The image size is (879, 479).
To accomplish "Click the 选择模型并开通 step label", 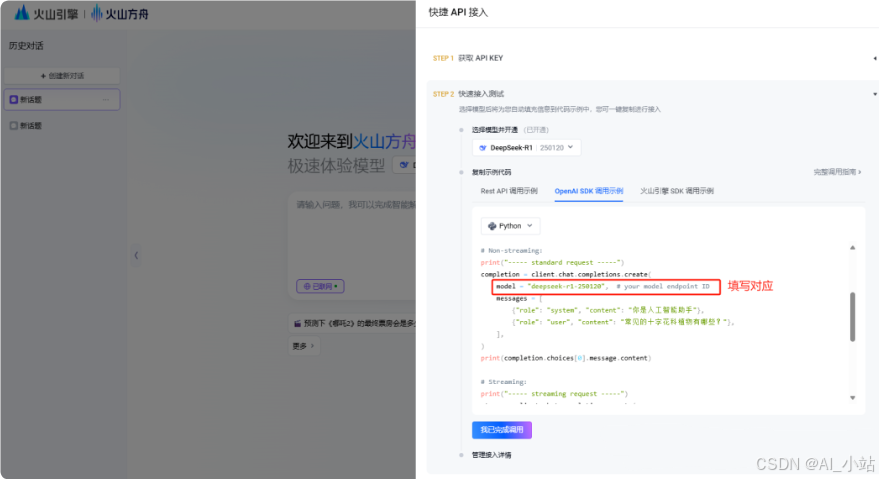I will tap(495, 130).
